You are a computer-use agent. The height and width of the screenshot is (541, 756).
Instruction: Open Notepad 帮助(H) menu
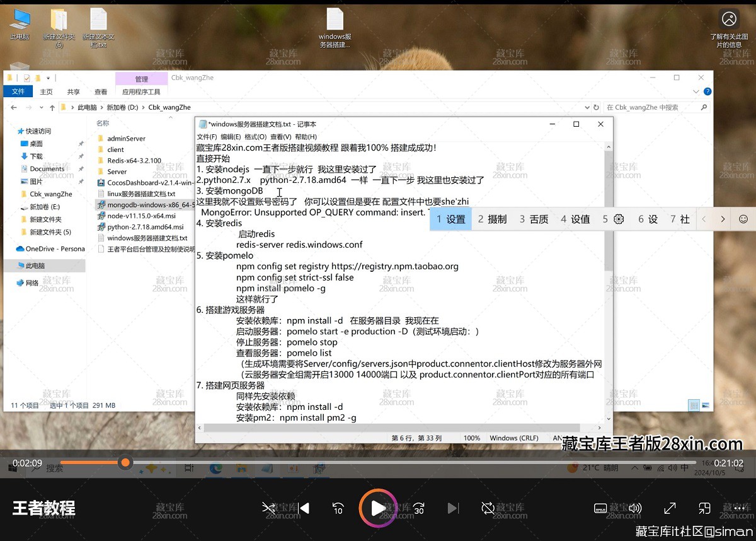click(306, 137)
